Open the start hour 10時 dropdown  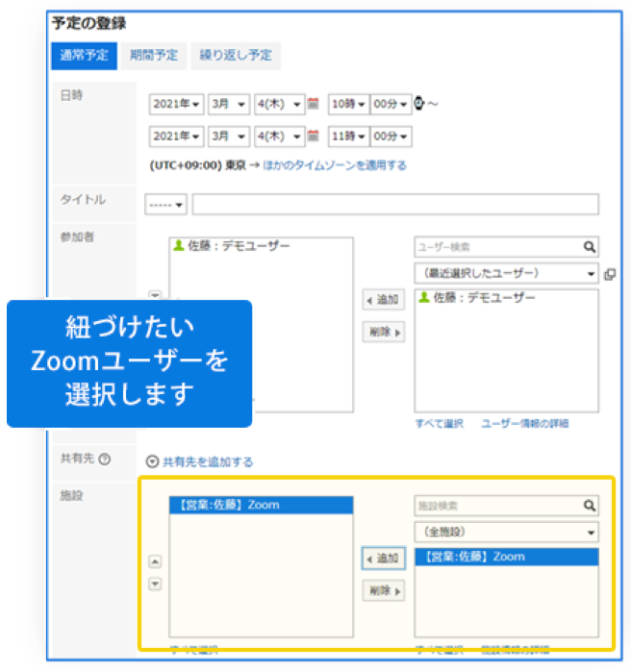(x=347, y=104)
